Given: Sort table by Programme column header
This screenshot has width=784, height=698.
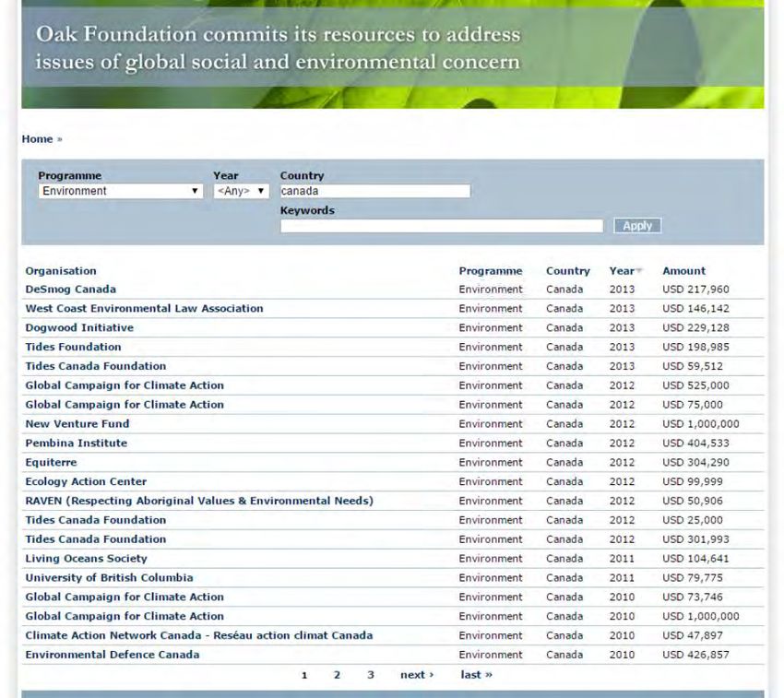Looking at the screenshot, I should pyautogui.click(x=491, y=271).
